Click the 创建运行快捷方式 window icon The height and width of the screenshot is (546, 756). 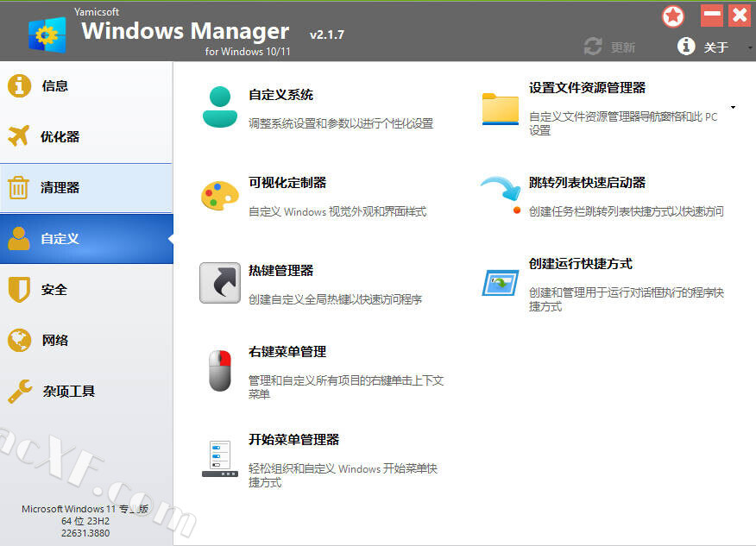[501, 283]
